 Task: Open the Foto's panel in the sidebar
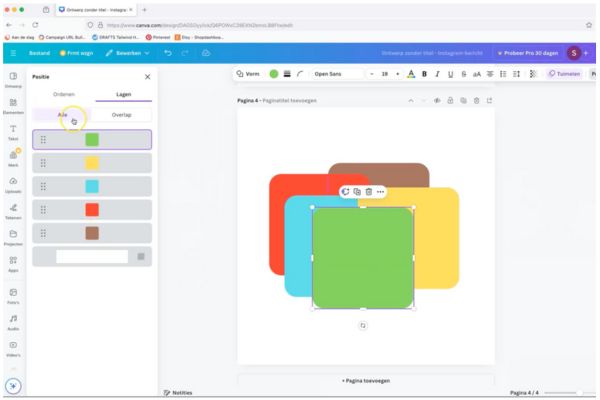pos(13,296)
